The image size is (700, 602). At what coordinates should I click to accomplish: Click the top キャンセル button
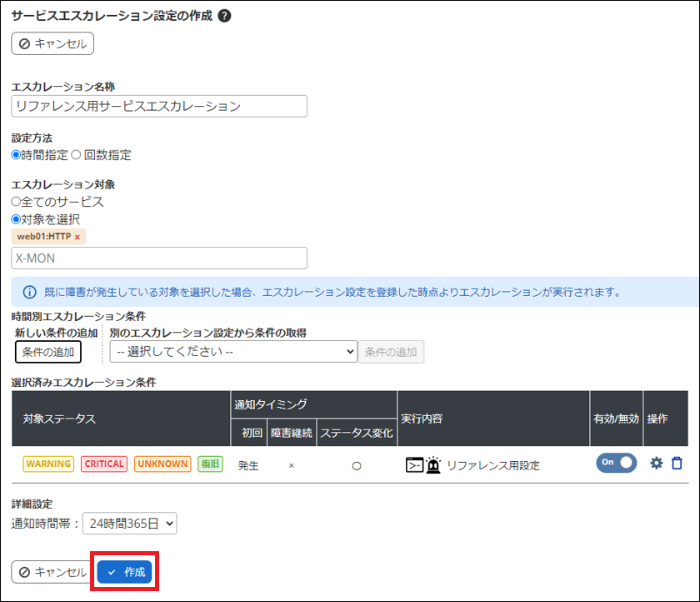click(52, 43)
